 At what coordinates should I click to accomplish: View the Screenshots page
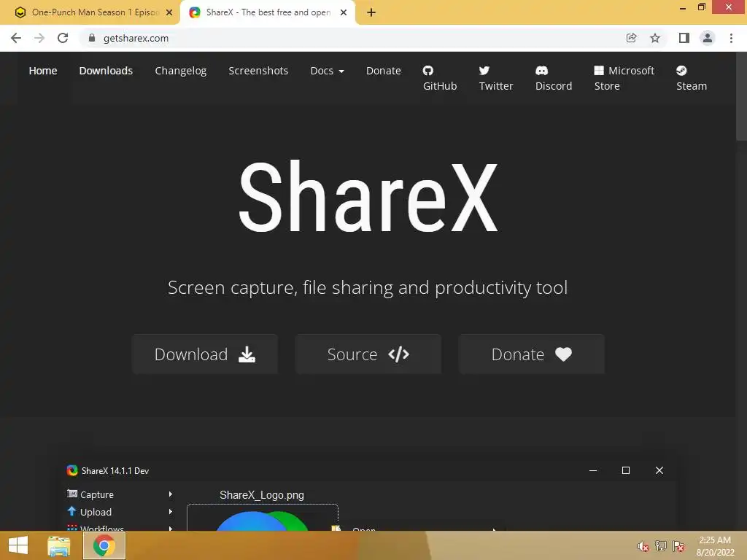tap(258, 71)
